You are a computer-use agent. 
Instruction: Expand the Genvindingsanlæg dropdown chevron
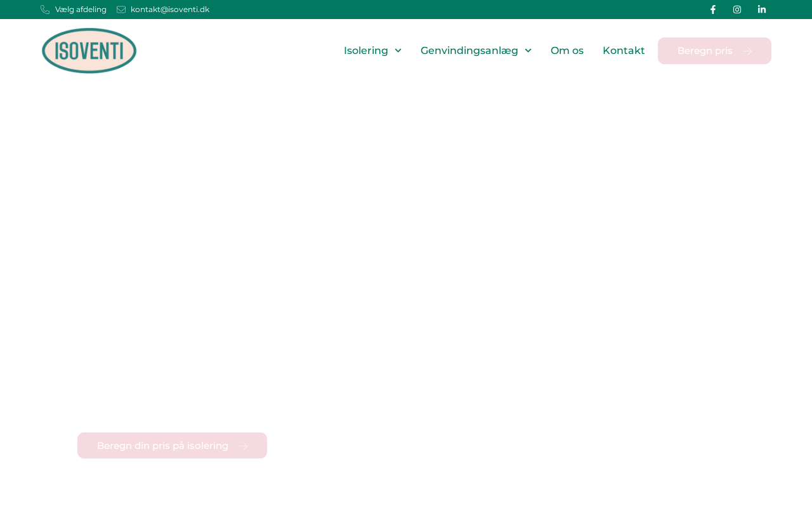(528, 51)
